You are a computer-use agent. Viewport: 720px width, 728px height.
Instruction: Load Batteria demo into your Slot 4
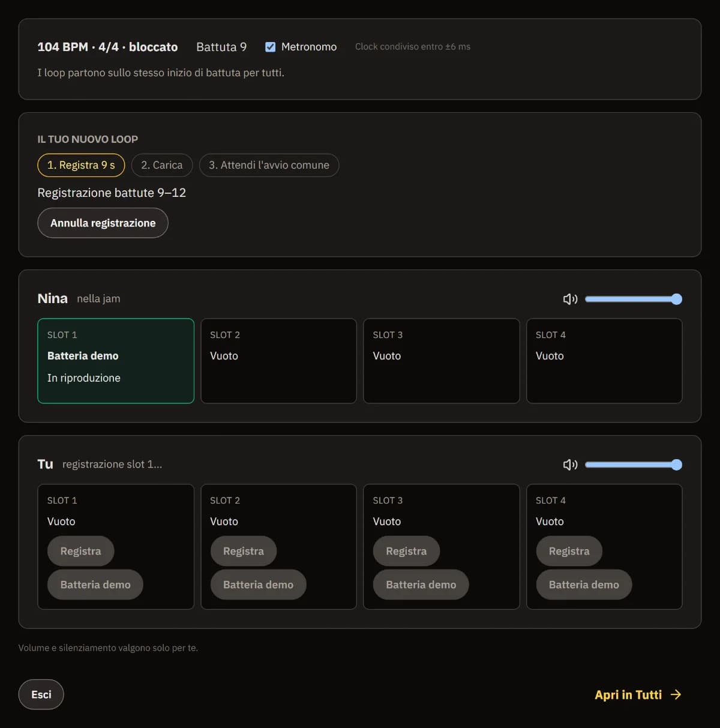584,585
